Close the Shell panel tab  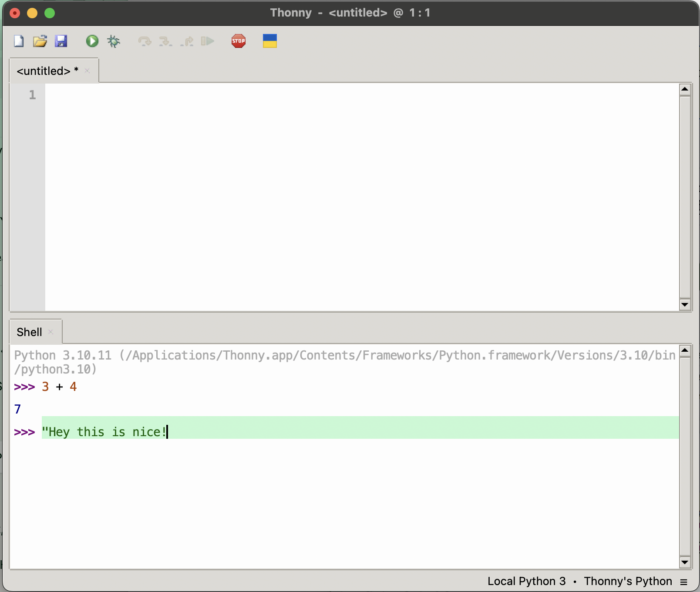click(51, 332)
